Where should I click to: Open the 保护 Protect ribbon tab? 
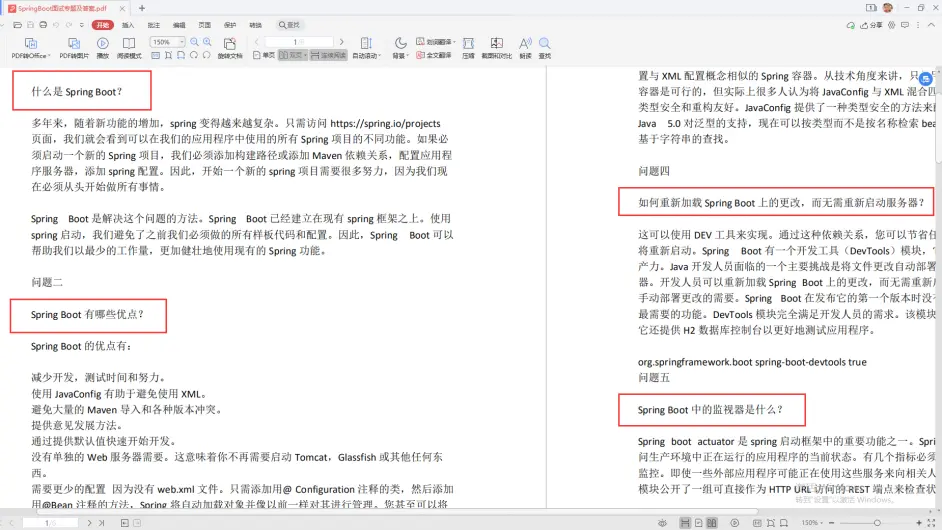point(230,25)
